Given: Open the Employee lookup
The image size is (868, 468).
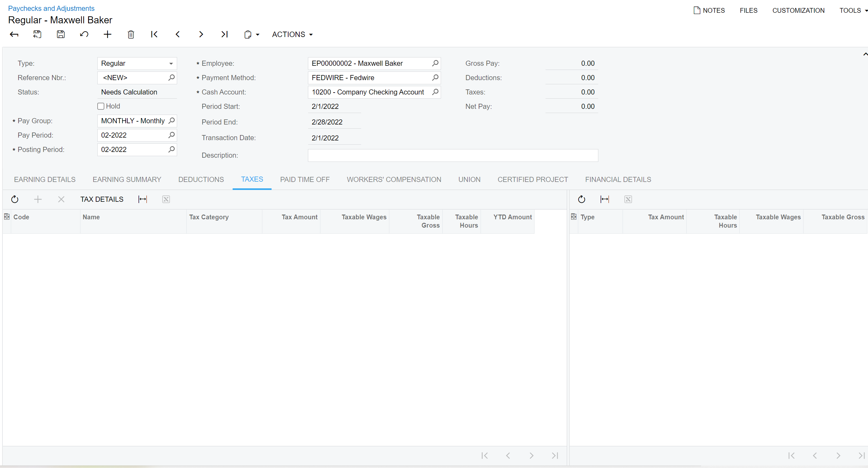Looking at the screenshot, I should [435, 64].
